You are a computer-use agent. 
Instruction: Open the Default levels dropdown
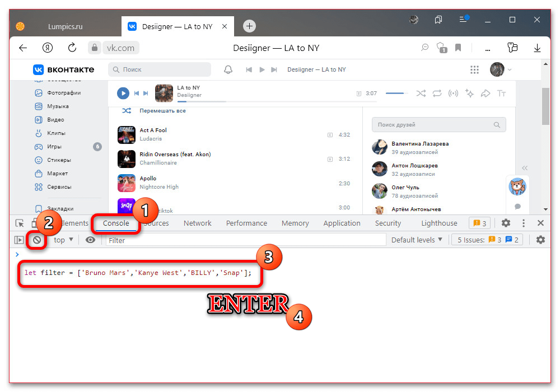(417, 240)
